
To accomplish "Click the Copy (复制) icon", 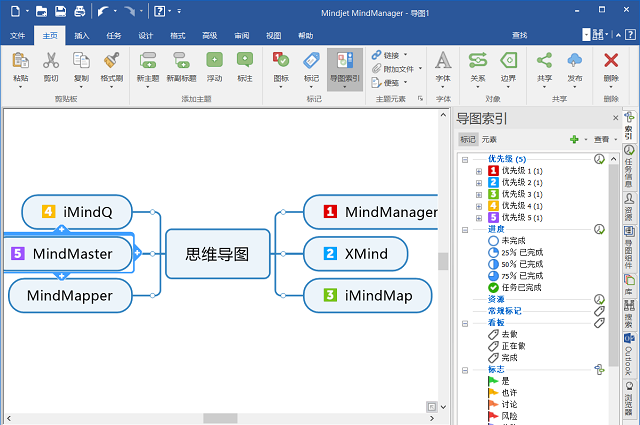I will coord(81,60).
